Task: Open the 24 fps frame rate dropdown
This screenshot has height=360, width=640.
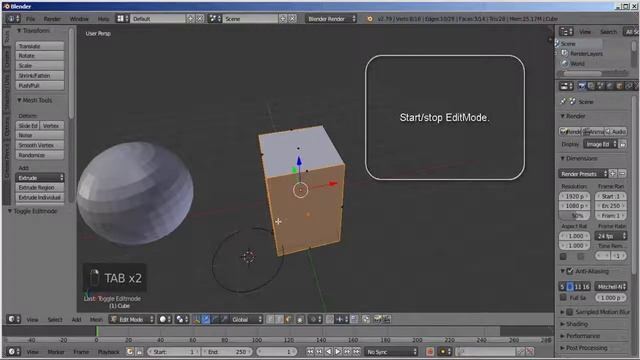Action: 611,236
